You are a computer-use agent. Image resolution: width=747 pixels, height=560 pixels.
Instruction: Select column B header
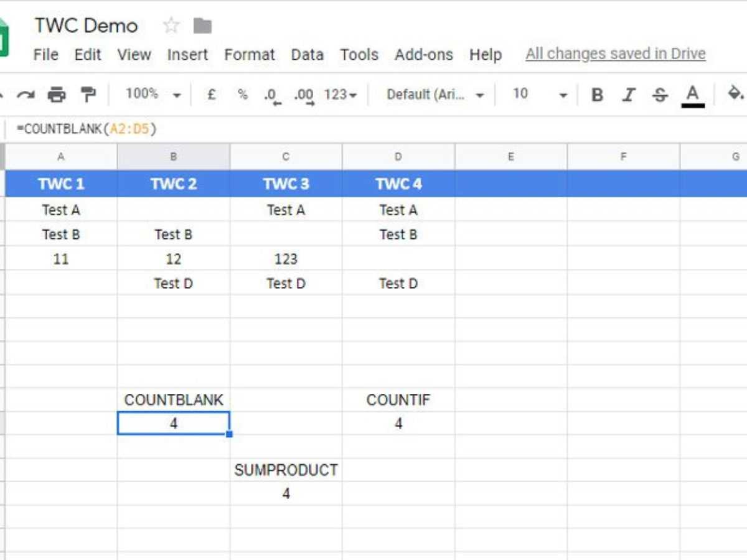pos(174,157)
